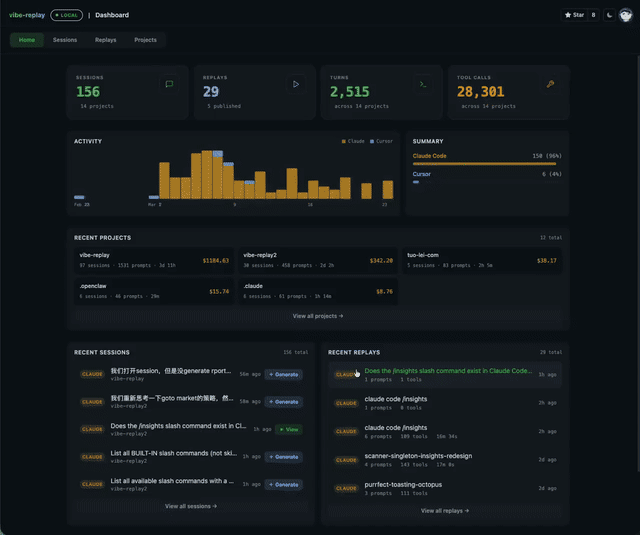Screen dimensions: 640x535
Task: Click the $342.20 cost value
Action: pos(381,260)
